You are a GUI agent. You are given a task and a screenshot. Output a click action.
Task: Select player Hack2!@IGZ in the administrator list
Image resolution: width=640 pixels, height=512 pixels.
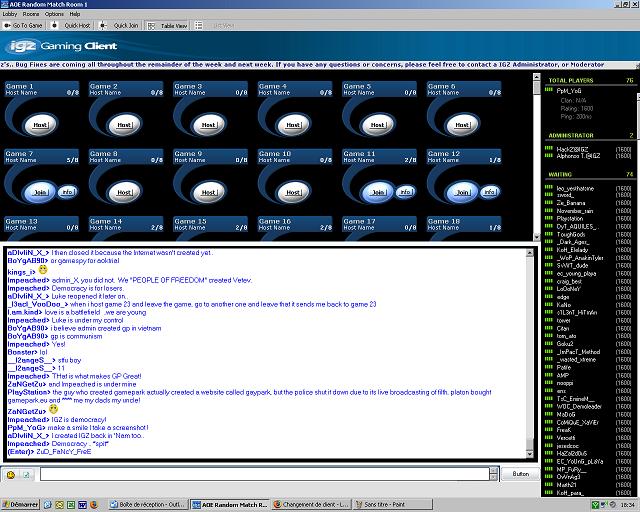click(x=572, y=148)
